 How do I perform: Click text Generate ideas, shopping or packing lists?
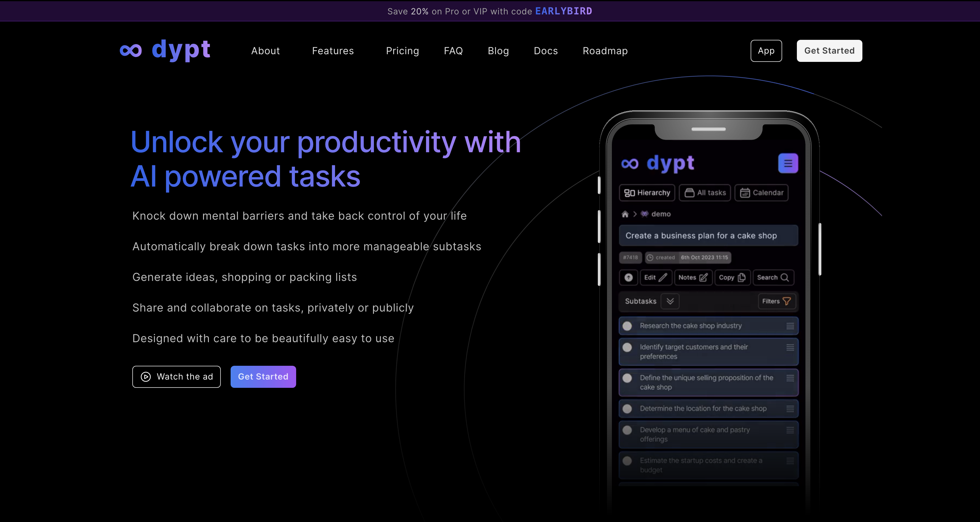pyautogui.click(x=245, y=277)
